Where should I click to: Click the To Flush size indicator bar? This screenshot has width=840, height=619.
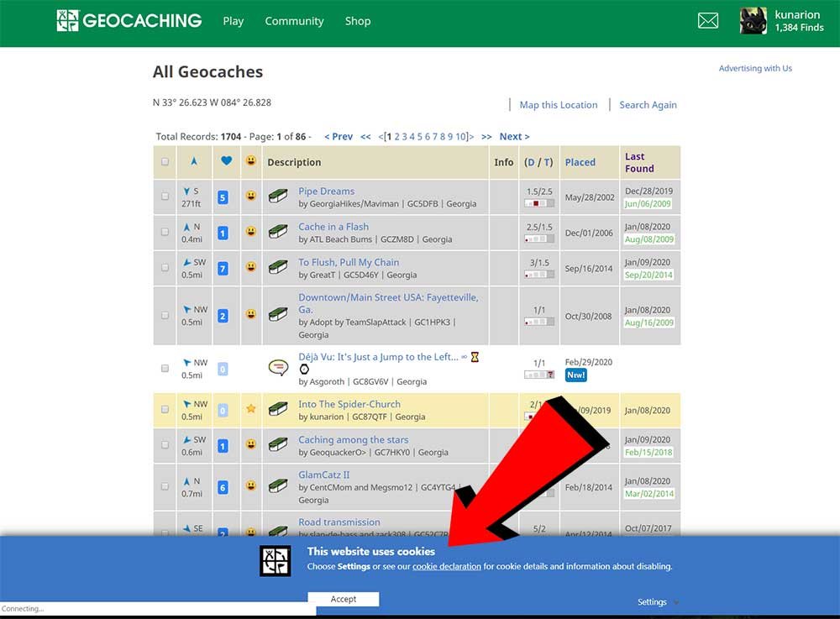point(539,275)
